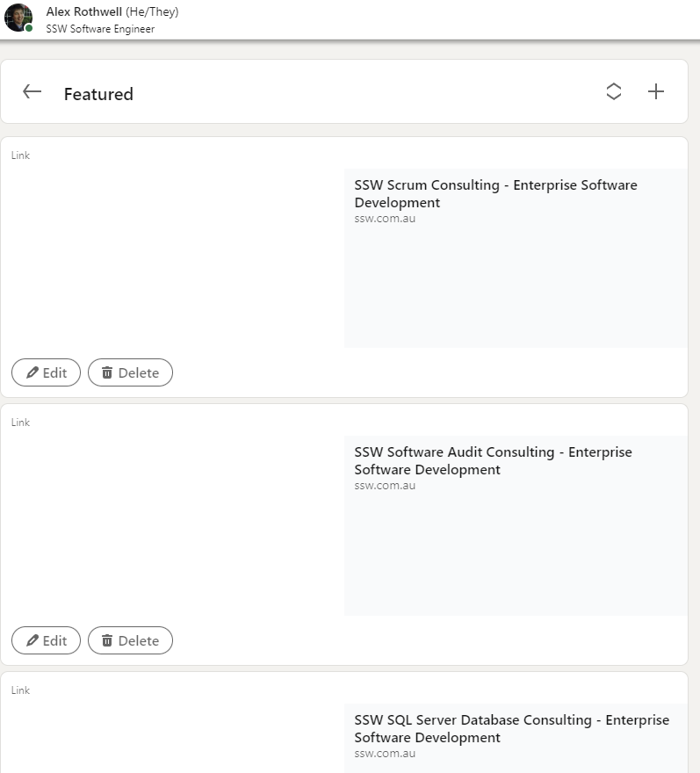Click the Featured page title

click(x=98, y=94)
